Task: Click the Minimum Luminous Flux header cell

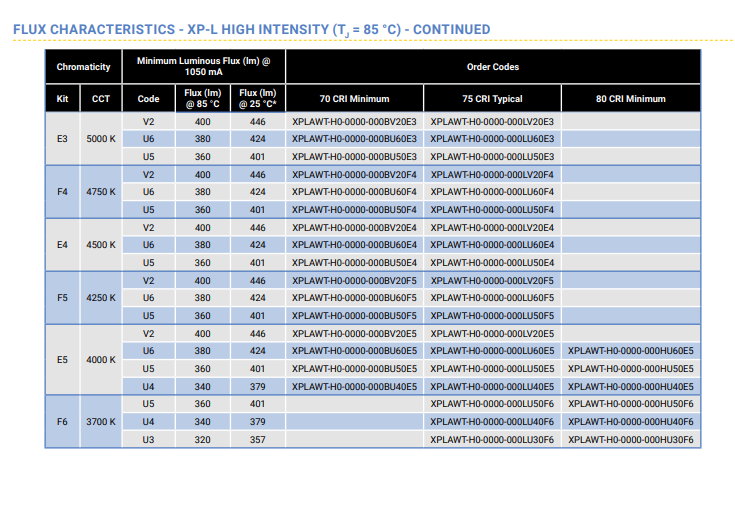Action: [203, 67]
